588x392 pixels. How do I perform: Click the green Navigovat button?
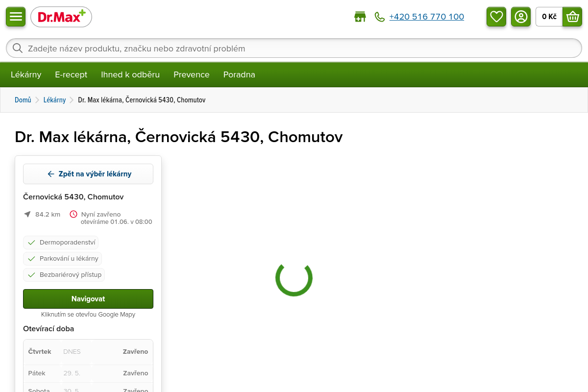point(88,299)
